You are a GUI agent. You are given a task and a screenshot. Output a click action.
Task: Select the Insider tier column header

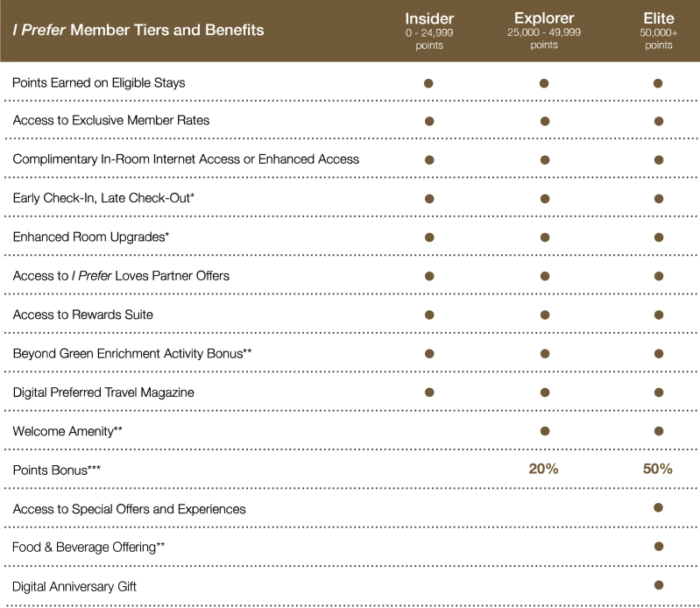coord(429,31)
